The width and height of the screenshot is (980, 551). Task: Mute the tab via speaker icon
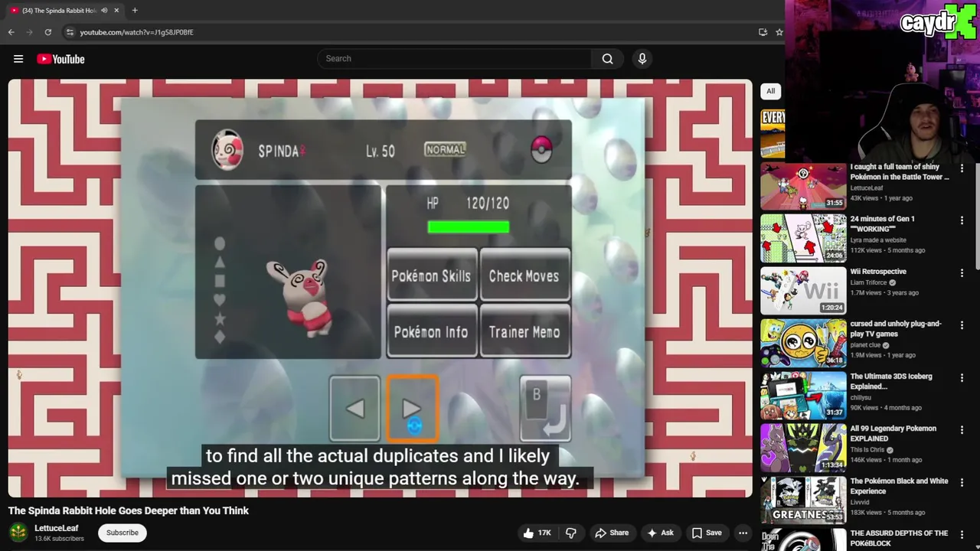[x=104, y=10]
